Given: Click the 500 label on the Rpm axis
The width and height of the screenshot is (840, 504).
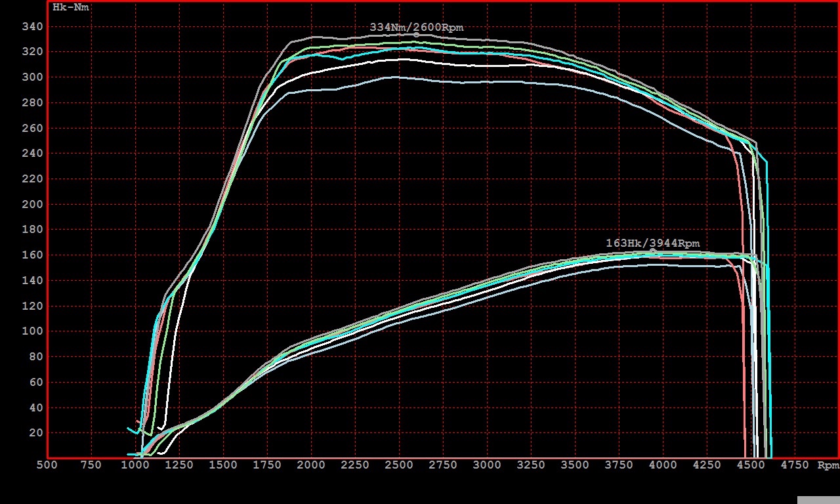Looking at the screenshot, I should (x=47, y=465).
